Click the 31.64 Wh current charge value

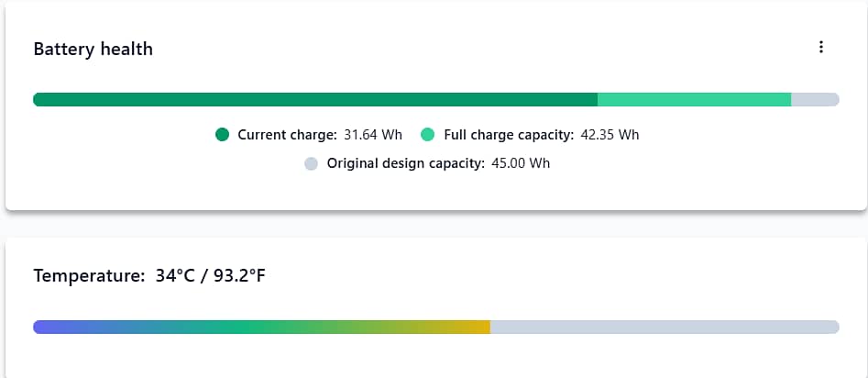point(373,135)
